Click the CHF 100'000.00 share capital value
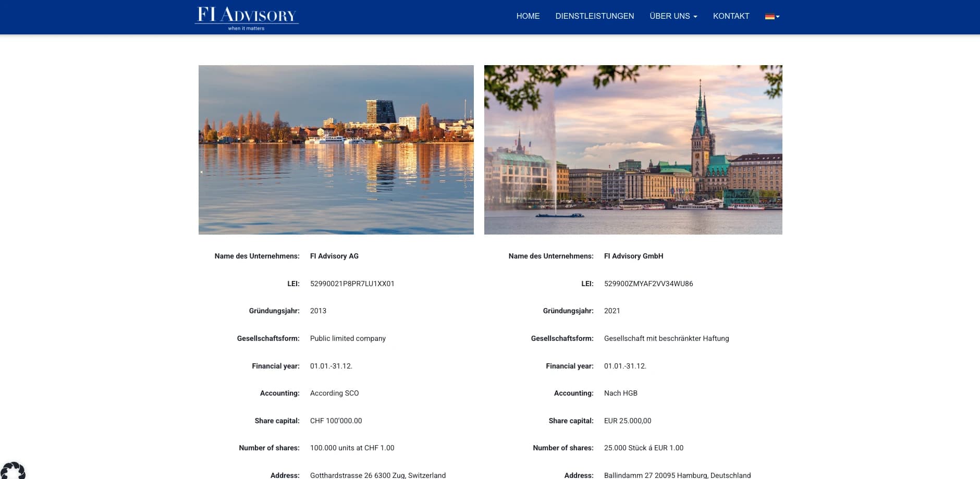 coord(336,421)
